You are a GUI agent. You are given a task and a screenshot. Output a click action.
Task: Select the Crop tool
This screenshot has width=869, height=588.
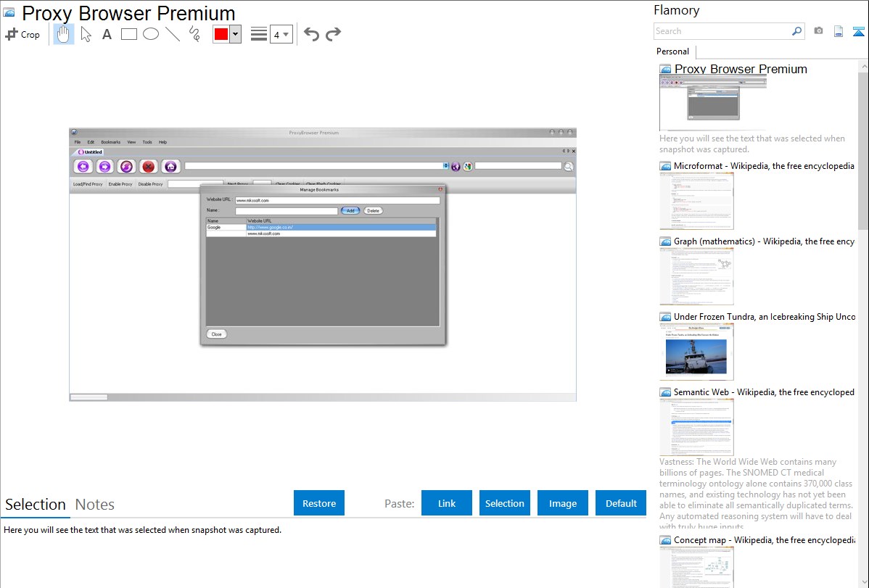tap(22, 34)
